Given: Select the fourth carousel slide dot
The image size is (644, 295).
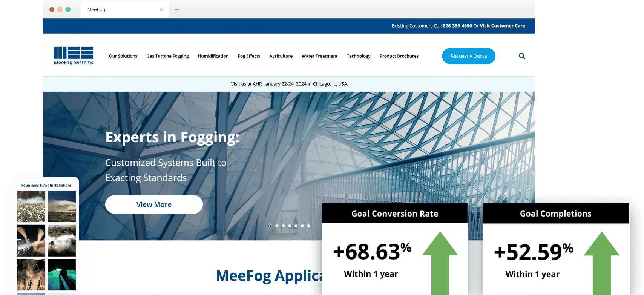Looking at the screenshot, I should pos(290,226).
